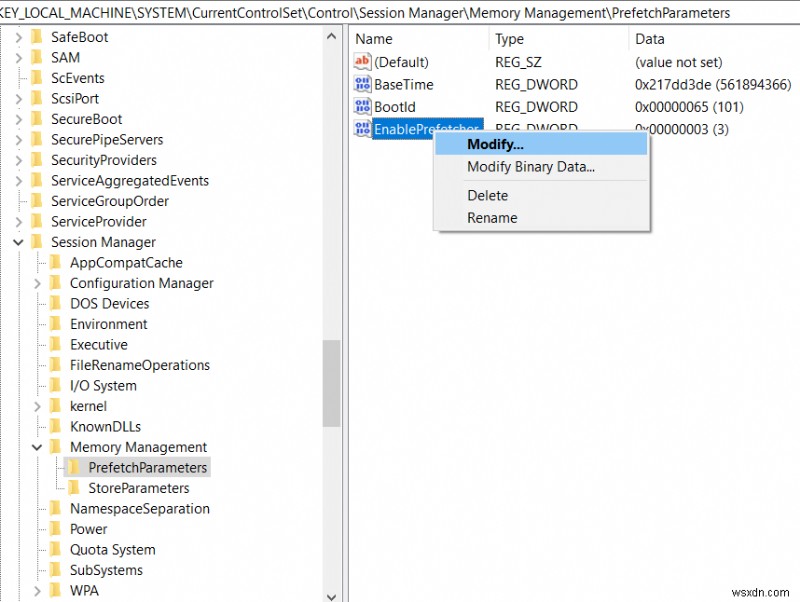Click the SAM folder icon
Viewport: 800px width, 602px height.
[x=37, y=57]
